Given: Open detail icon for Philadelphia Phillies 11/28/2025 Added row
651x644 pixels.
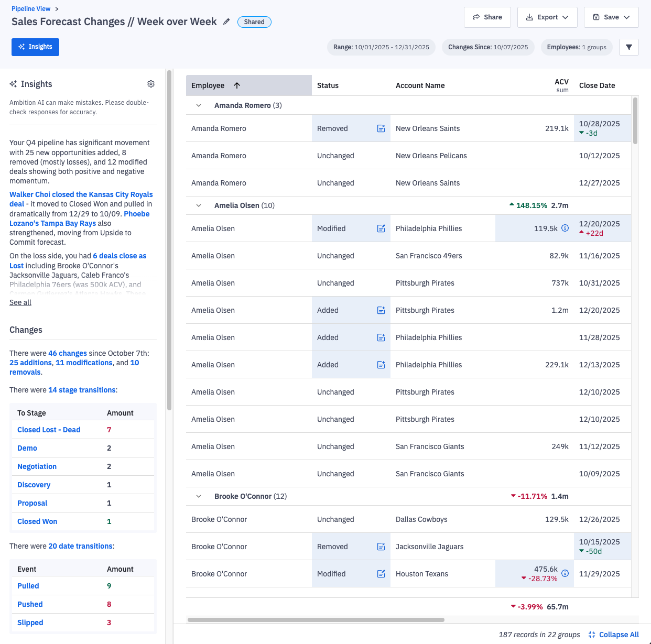Looking at the screenshot, I should point(381,337).
